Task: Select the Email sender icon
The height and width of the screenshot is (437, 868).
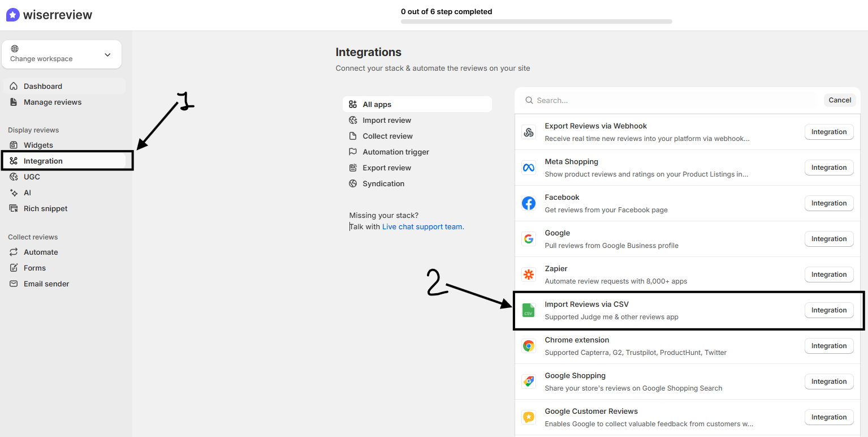Action: point(14,284)
